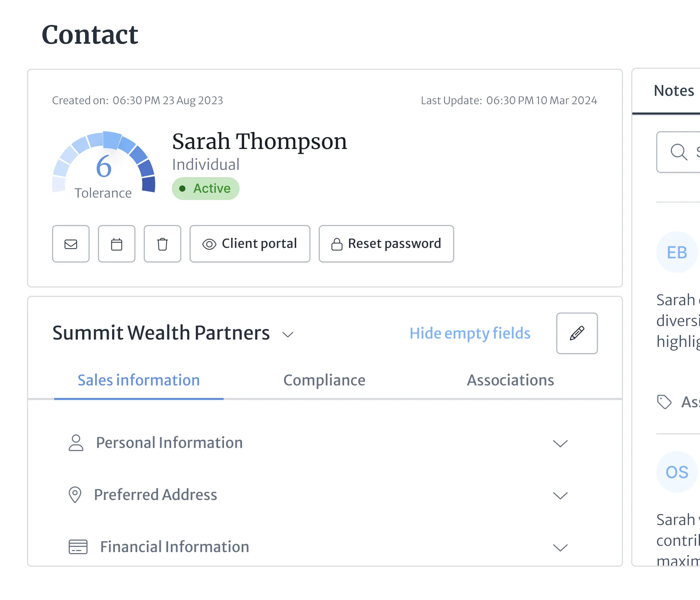Open the email icon for Sarah Thompson
Screen dimensions: 700x600
pyautogui.click(x=71, y=244)
